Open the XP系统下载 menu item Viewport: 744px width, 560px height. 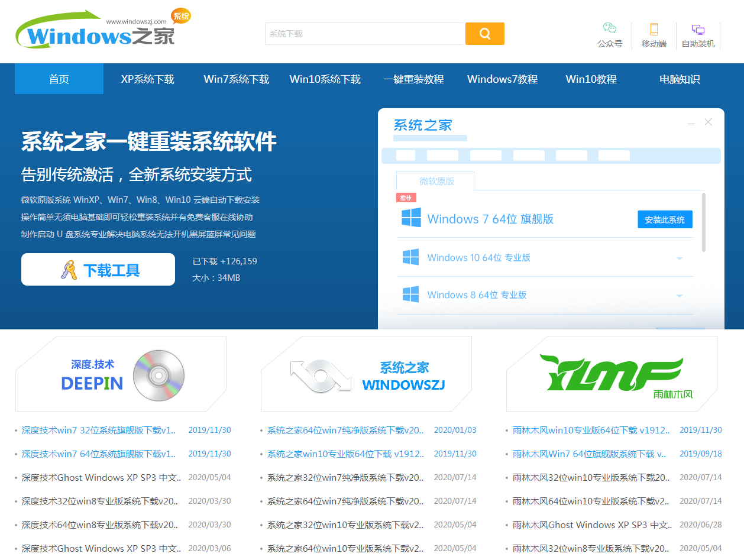point(147,79)
